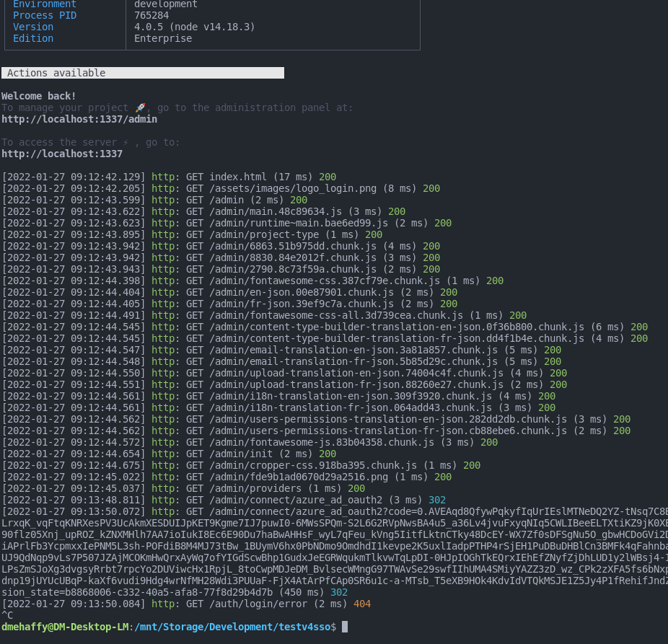
Task: Click the 404 status code
Action: point(362,604)
